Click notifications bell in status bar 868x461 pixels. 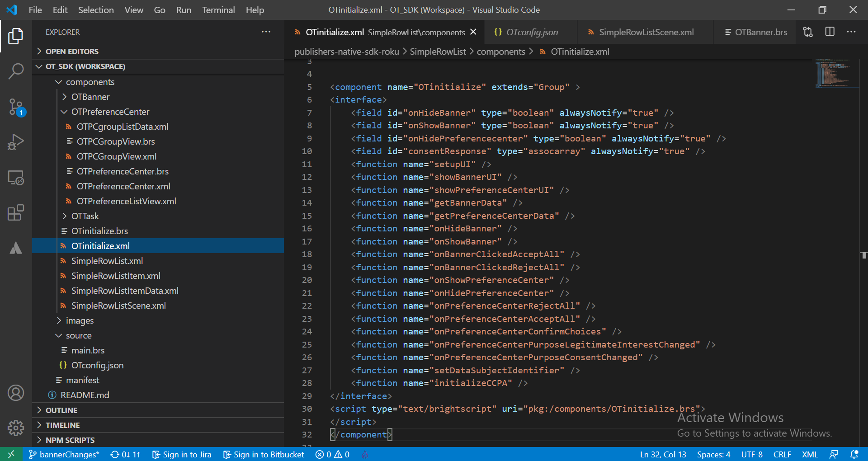(x=854, y=454)
